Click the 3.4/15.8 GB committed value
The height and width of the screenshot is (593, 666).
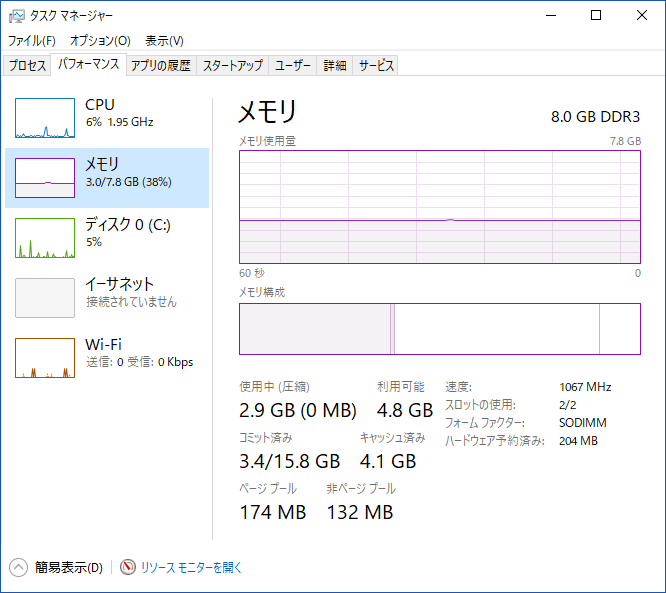pyautogui.click(x=290, y=461)
